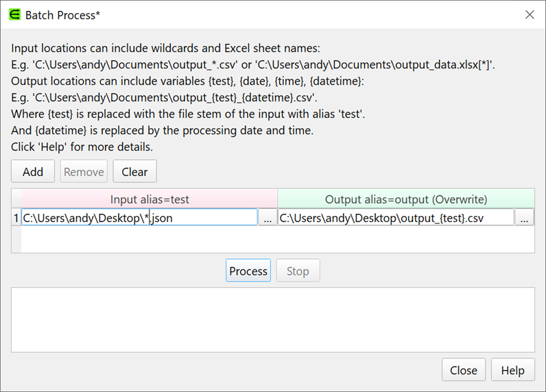Open the browse ellipsis for the input location

(x=268, y=218)
